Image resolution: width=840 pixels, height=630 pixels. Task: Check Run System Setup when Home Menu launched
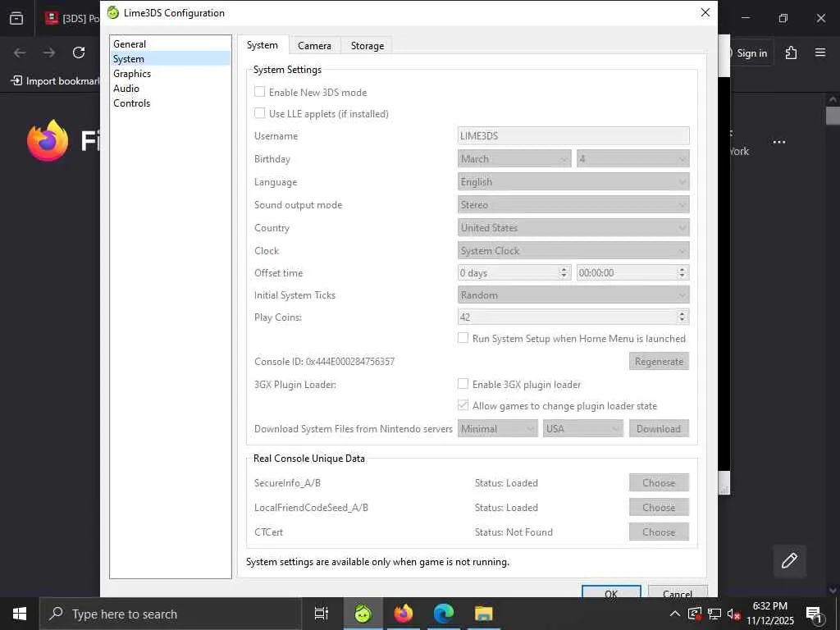tap(463, 338)
